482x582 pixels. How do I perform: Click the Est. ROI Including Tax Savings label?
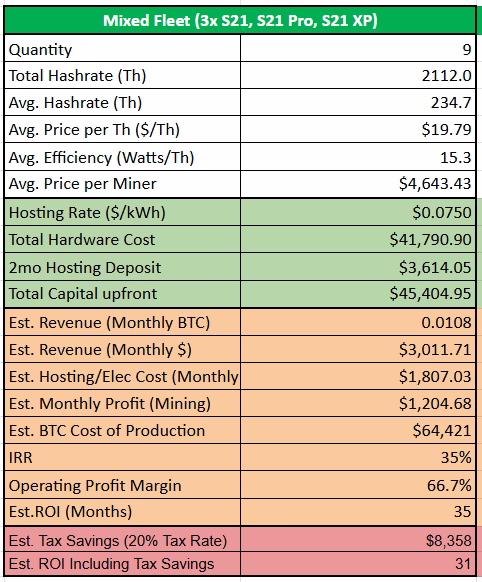[x=111, y=564]
